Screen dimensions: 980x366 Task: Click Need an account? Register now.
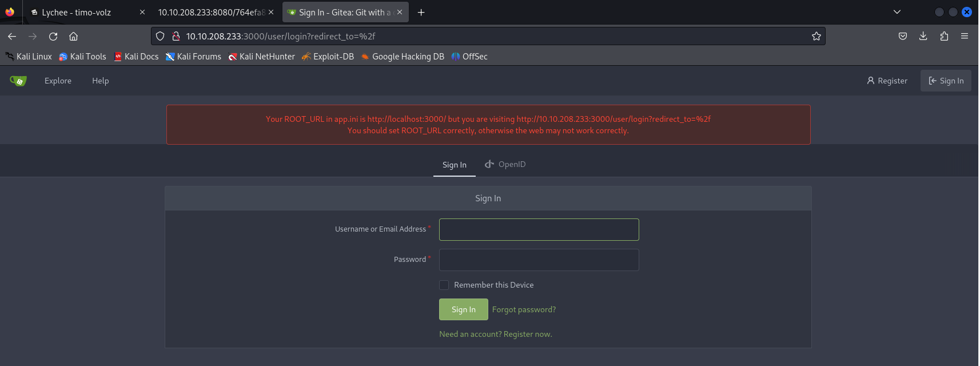tap(496, 334)
